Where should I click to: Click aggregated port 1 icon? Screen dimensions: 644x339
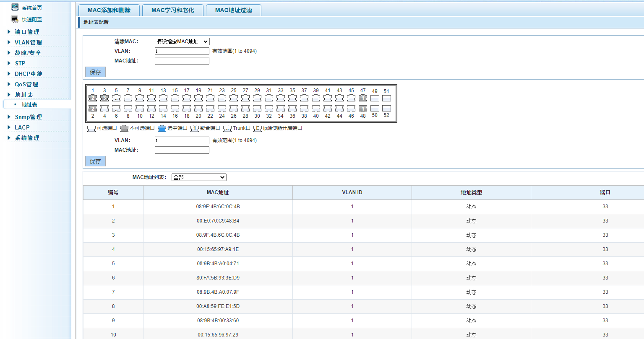pyautogui.click(x=93, y=98)
